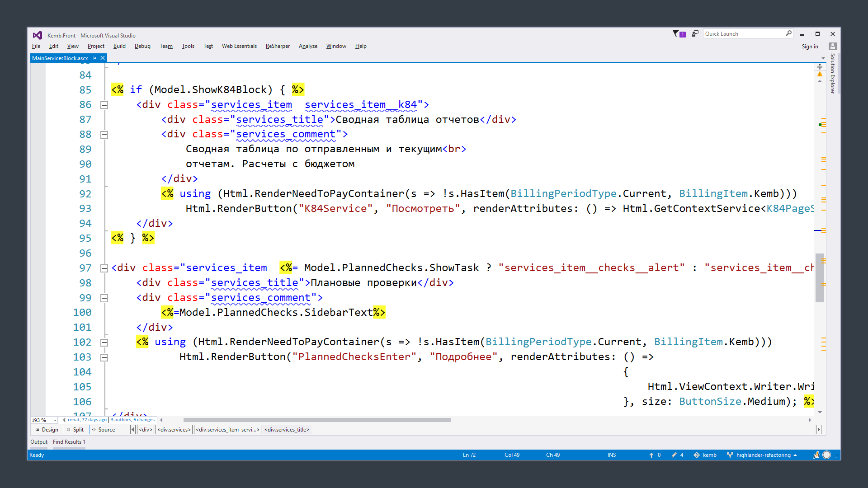Click the editor split-window handle icon
This screenshot has width=868, height=488.
click(x=820, y=66)
